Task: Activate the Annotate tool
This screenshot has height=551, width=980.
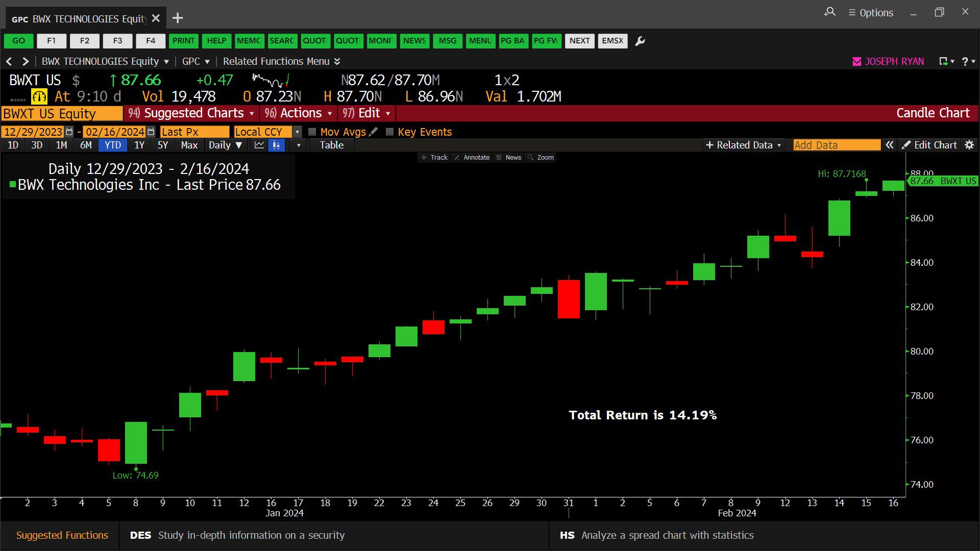Action: point(472,158)
